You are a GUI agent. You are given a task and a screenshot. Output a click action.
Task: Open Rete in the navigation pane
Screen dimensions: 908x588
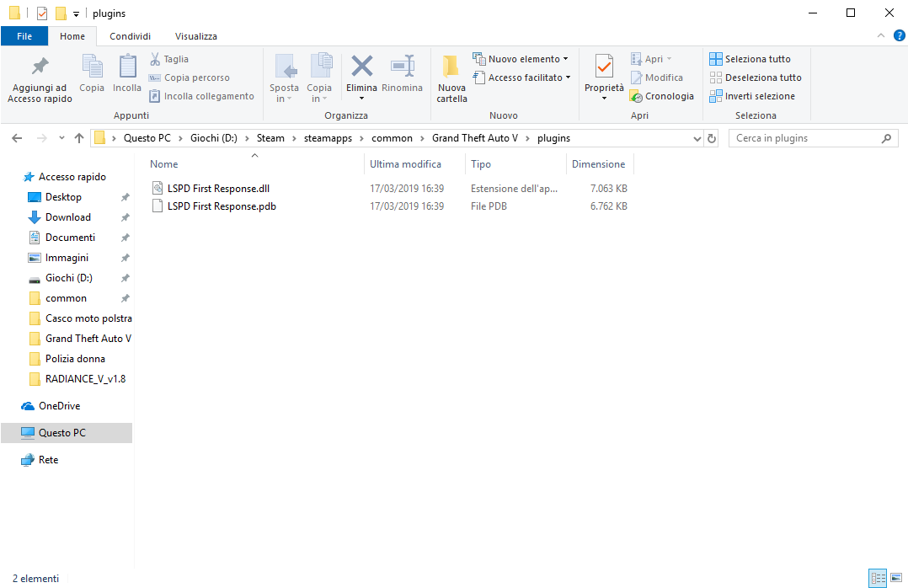pyautogui.click(x=48, y=460)
